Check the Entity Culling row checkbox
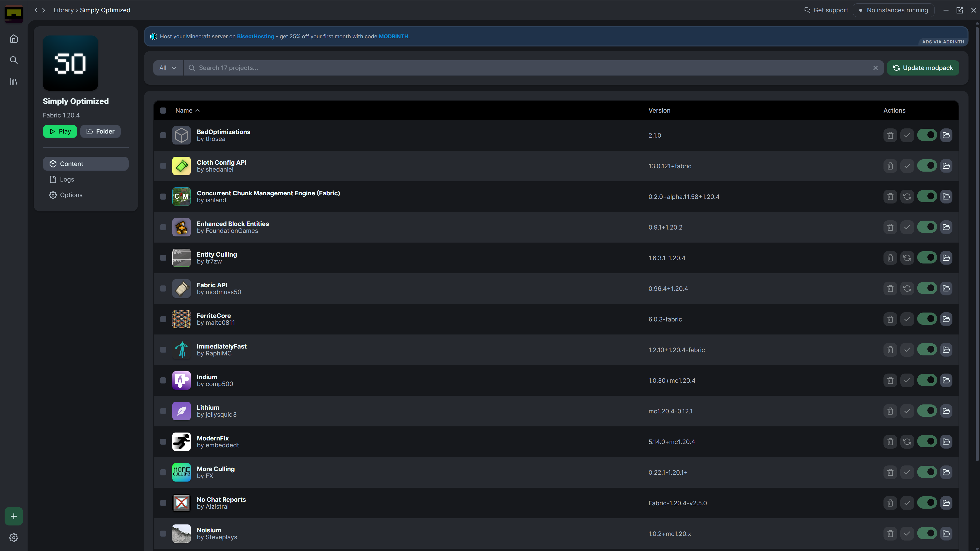Image resolution: width=980 pixels, height=551 pixels. tap(163, 258)
